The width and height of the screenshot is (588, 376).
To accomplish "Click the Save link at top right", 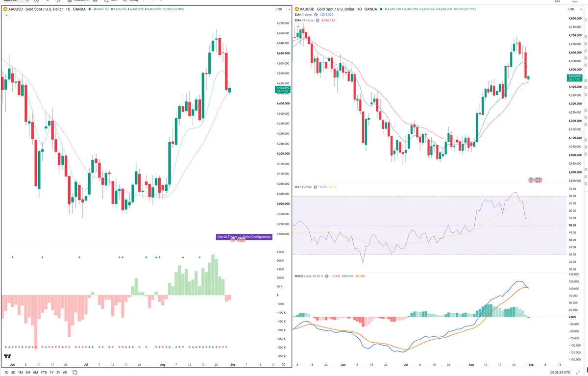I will click(575, 1).
